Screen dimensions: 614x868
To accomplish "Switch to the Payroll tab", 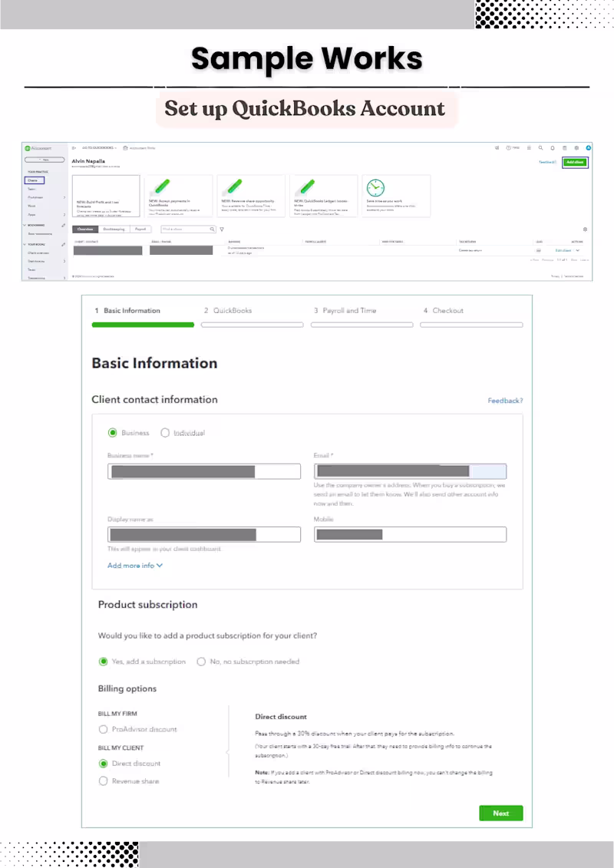I will click(140, 229).
